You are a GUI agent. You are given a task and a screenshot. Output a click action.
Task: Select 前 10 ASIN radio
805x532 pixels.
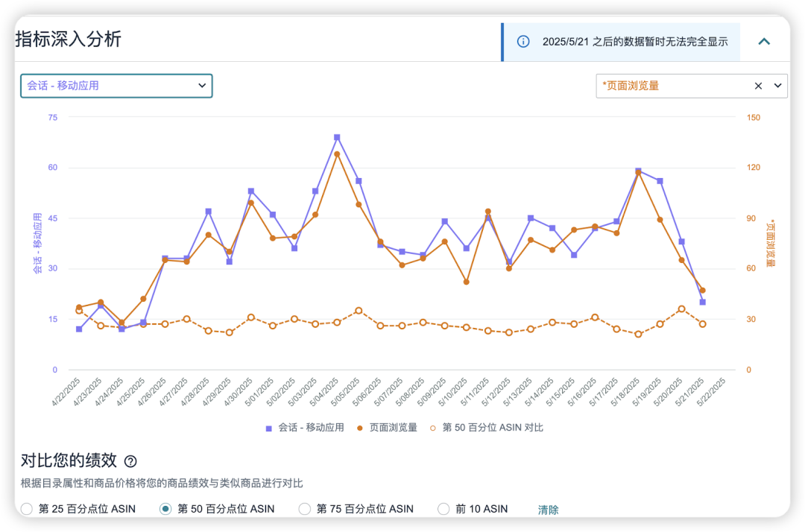click(x=443, y=509)
